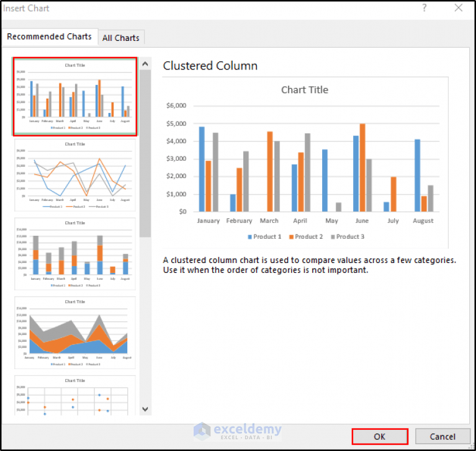Click the chart list scrollbar thumb
Screen dimensions: 476x451
coord(145,153)
